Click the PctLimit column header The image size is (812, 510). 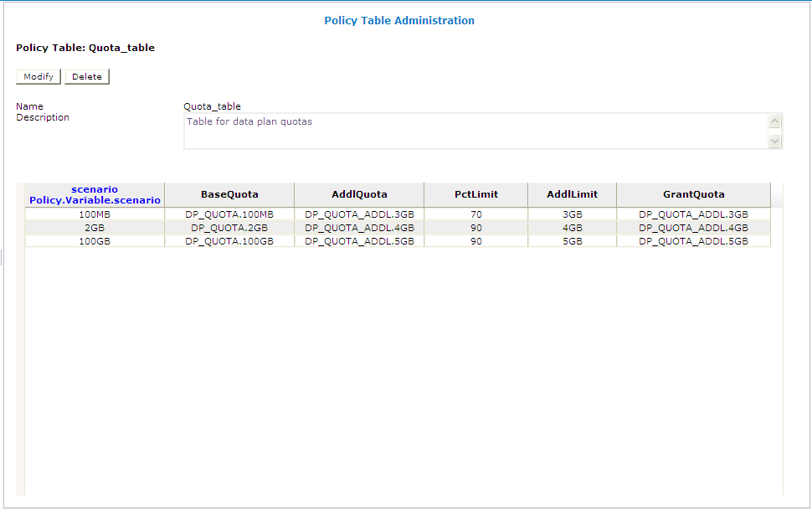click(x=475, y=194)
